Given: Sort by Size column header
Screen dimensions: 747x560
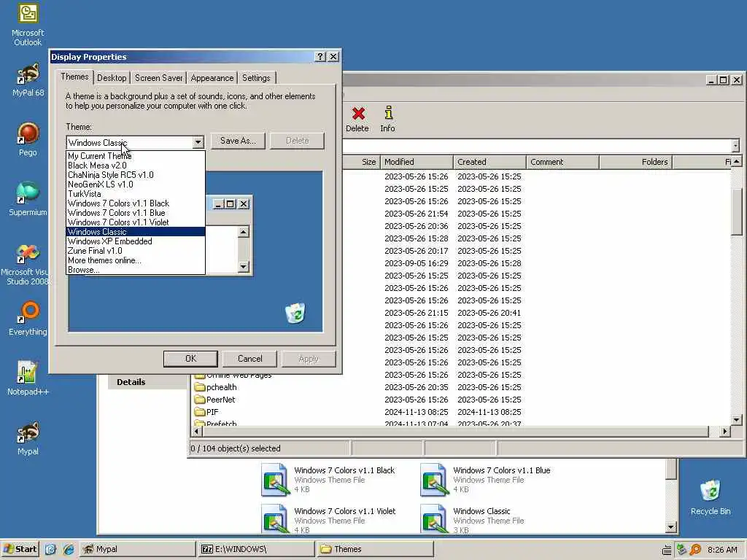Looking at the screenshot, I should pos(361,162).
